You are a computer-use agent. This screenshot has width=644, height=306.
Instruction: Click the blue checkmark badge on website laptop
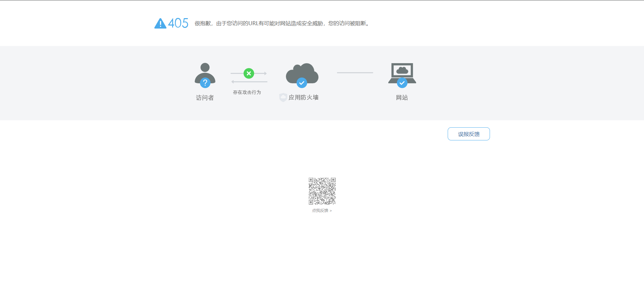(x=402, y=83)
